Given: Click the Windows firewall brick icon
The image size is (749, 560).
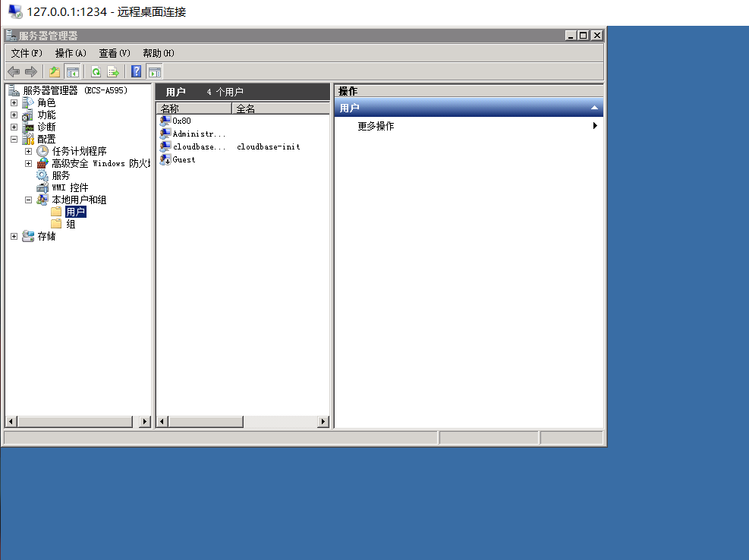Looking at the screenshot, I should pos(42,163).
